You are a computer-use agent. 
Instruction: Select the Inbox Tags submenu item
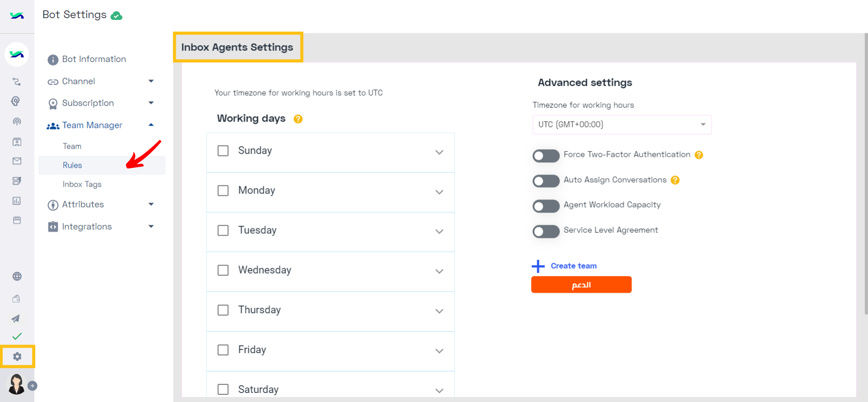coord(82,184)
